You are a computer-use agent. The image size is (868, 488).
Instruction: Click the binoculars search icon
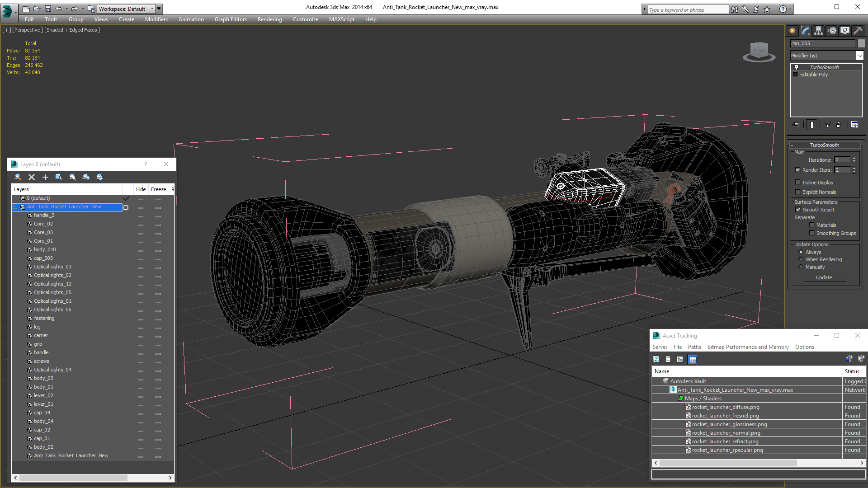(735, 9)
